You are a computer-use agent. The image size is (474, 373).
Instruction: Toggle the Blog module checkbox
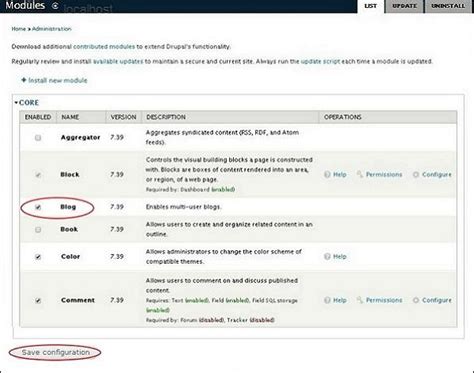[x=38, y=207]
